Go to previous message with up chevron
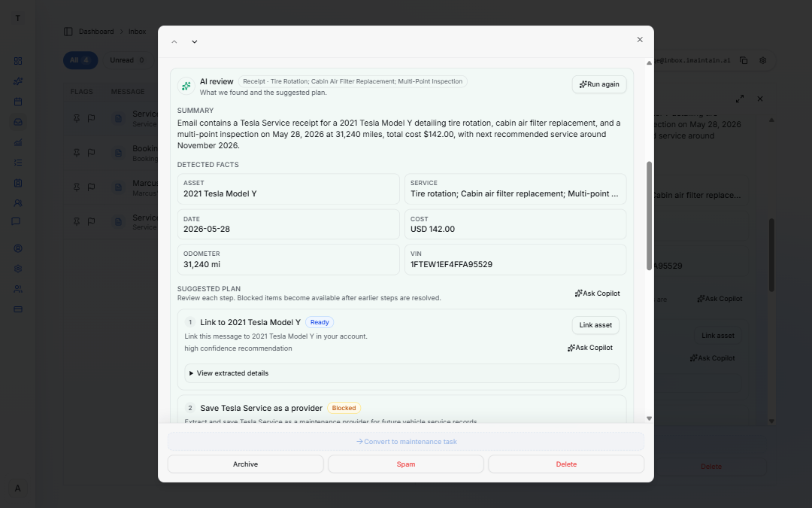The width and height of the screenshot is (812, 508). [x=174, y=42]
